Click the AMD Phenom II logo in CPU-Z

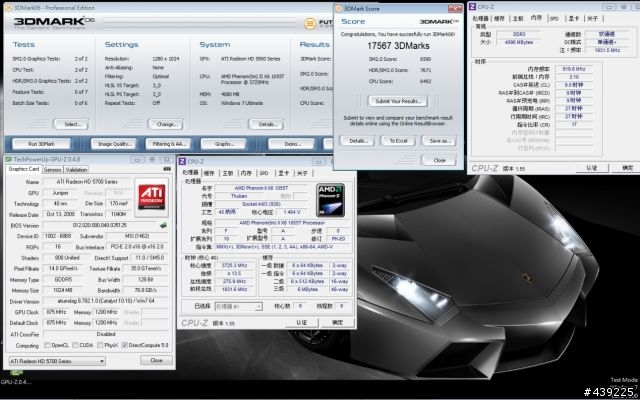coord(330,200)
